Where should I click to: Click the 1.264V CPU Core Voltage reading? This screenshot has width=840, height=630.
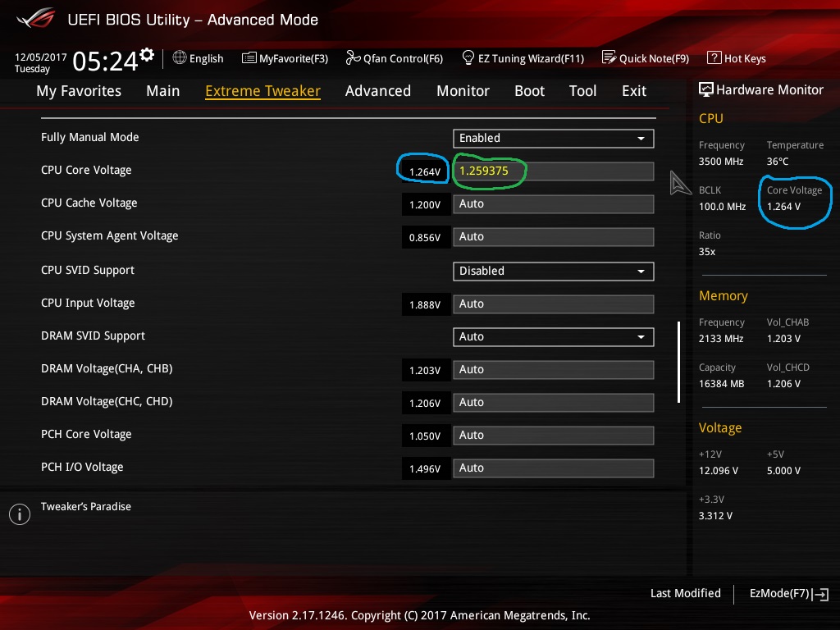click(x=425, y=172)
